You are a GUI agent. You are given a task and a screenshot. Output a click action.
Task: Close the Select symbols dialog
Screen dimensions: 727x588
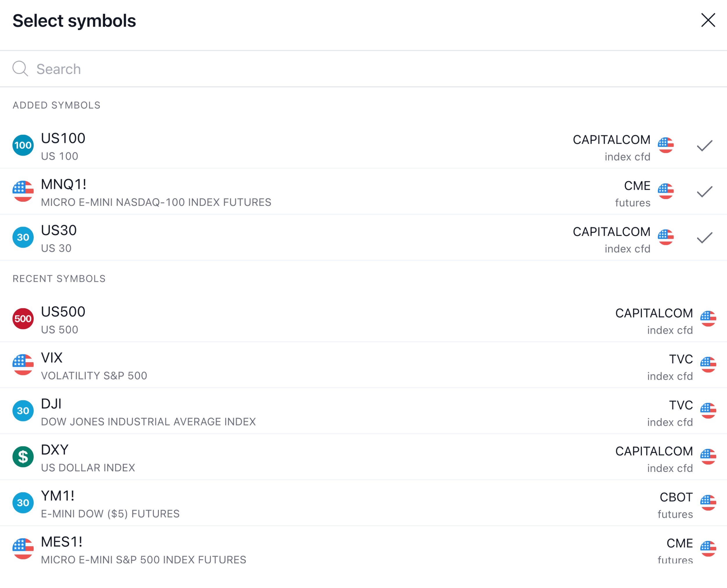click(708, 20)
